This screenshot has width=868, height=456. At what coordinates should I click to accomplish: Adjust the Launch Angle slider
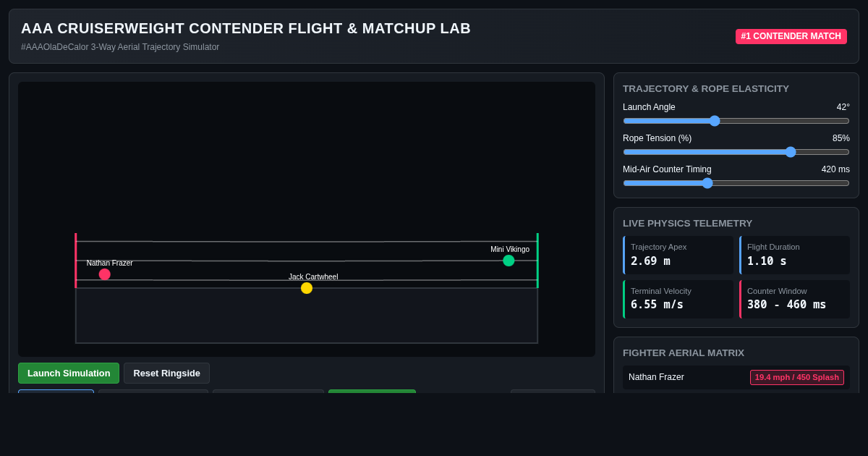(x=736, y=121)
